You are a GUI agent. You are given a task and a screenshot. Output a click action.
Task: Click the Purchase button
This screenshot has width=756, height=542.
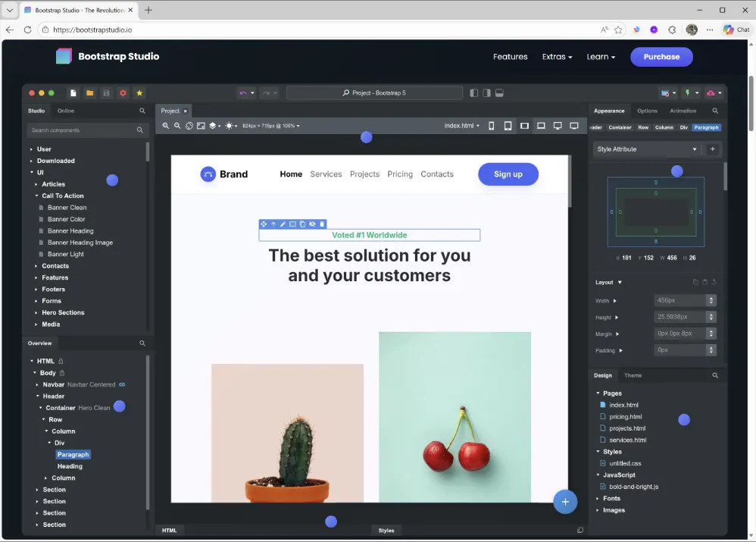pos(661,56)
